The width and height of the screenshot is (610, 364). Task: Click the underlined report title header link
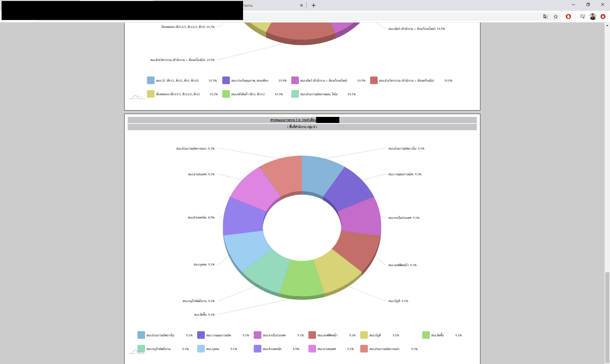(293, 120)
